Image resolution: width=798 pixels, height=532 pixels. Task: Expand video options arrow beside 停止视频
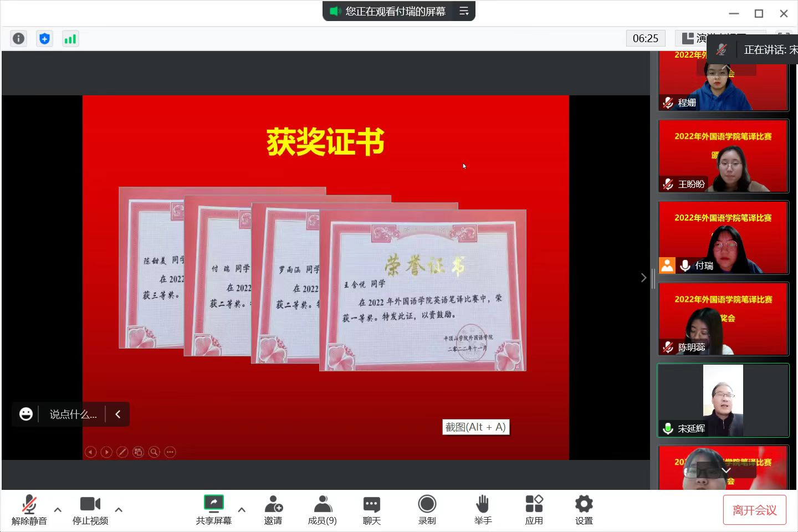pos(119,509)
